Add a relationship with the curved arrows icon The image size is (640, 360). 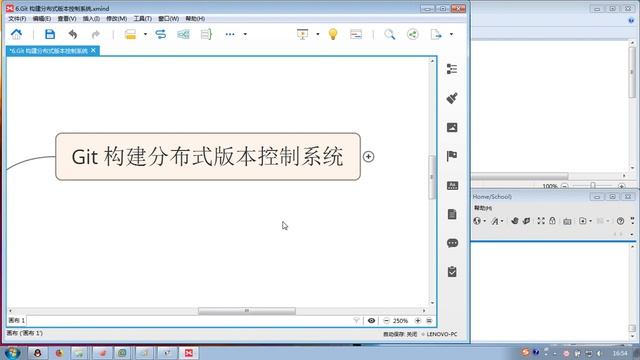pyautogui.click(x=161, y=34)
